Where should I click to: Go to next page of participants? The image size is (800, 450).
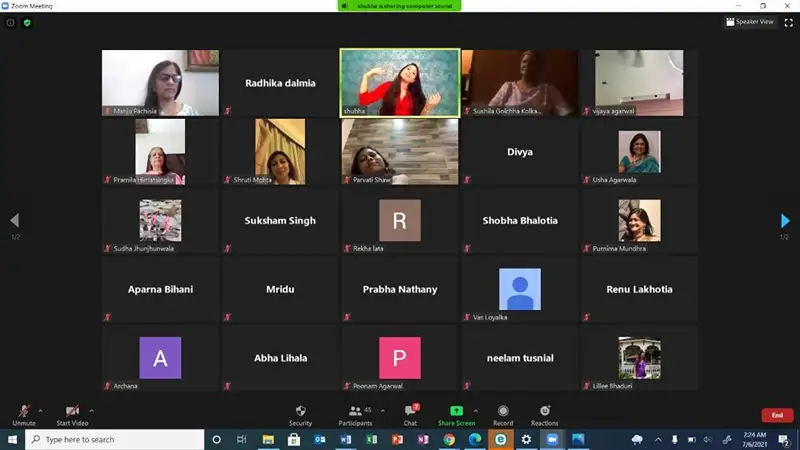[x=785, y=221]
